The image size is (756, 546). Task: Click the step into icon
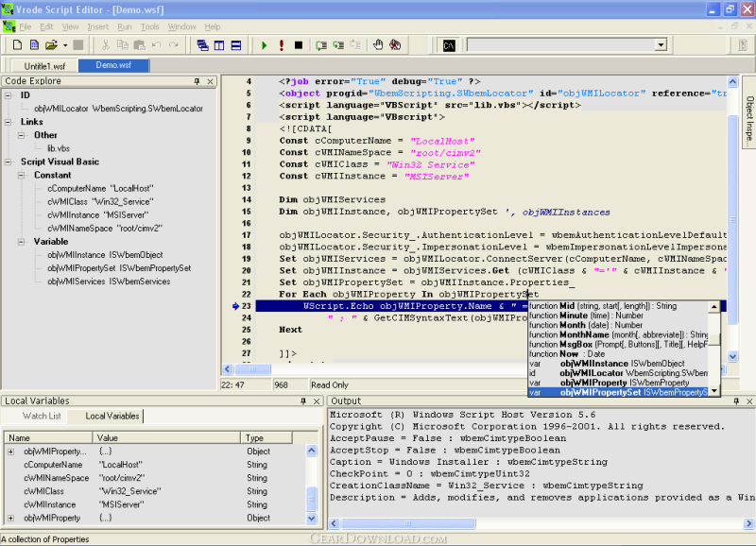point(321,45)
